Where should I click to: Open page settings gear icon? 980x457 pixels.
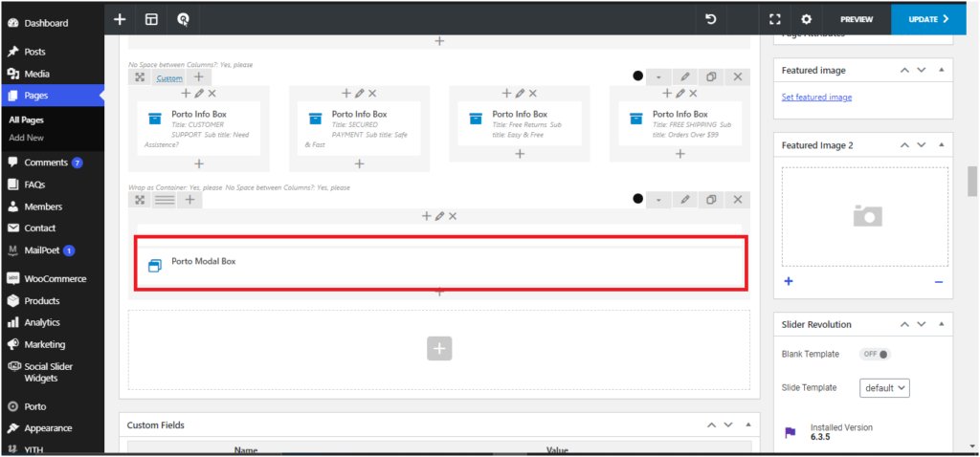click(806, 19)
